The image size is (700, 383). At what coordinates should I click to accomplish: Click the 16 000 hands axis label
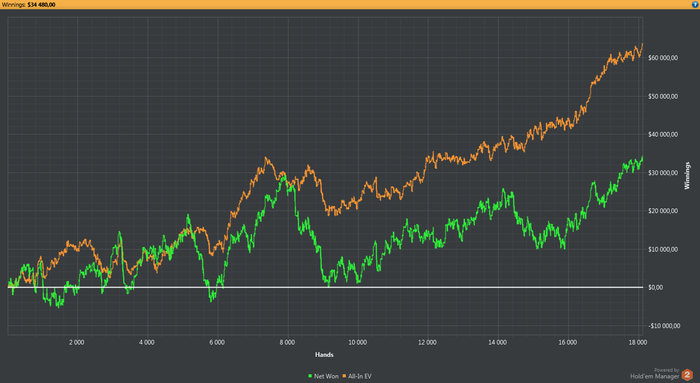tap(567, 342)
